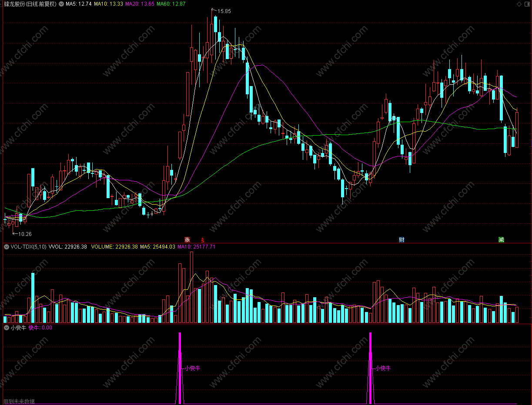Screen dimensions: 532x405
Task: Select the 锋龙股份(日线,前复权) title text
Action: pyautogui.click(x=30, y=4)
